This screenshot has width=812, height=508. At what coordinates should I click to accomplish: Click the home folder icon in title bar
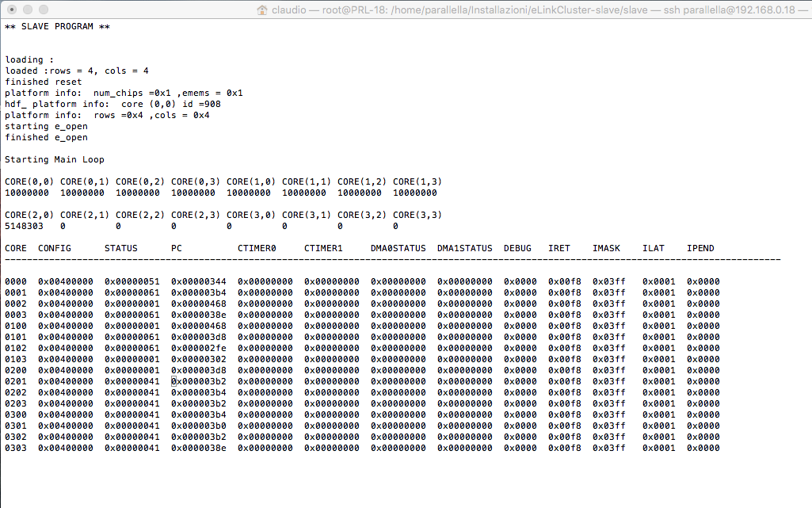point(262,10)
